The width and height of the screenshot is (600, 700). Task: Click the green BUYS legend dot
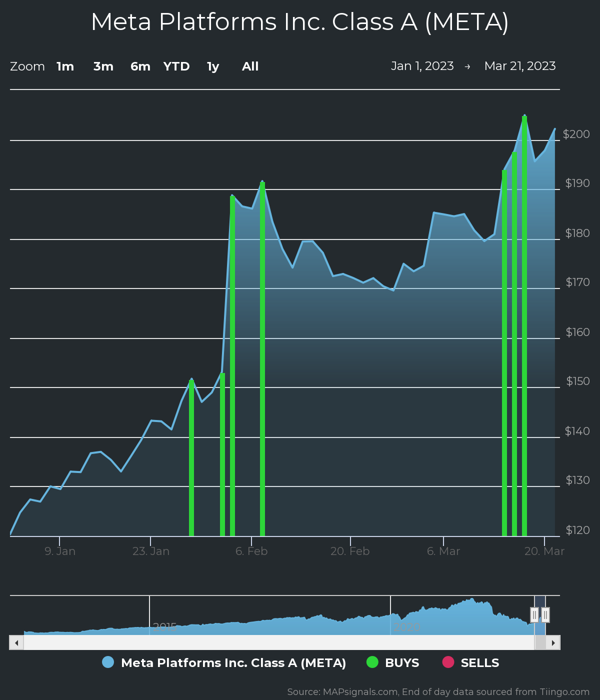tap(372, 662)
